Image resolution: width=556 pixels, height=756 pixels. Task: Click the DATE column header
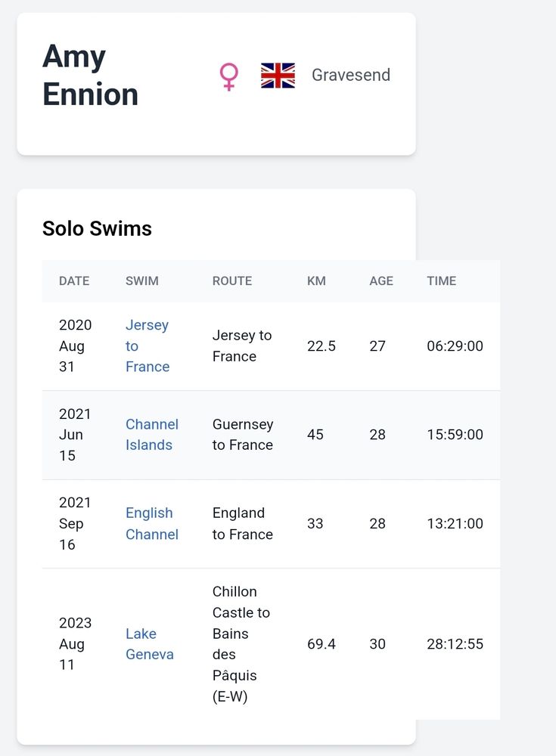tap(74, 280)
